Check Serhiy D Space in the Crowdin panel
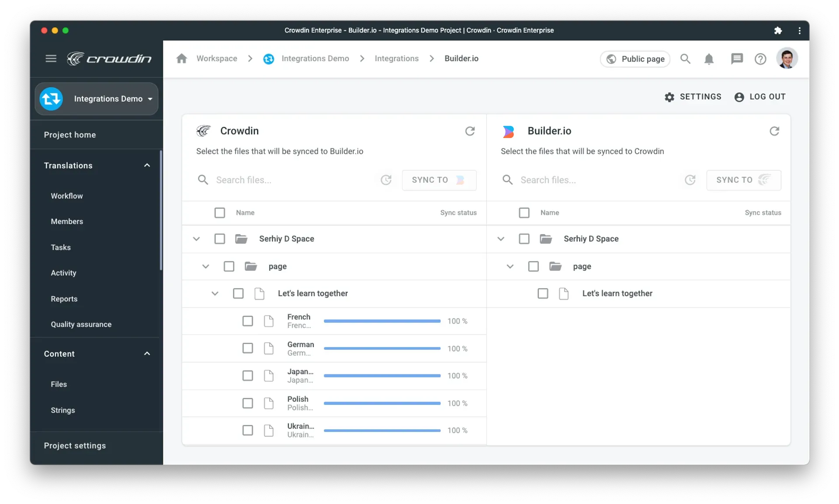The width and height of the screenshot is (839, 504). 219,239
